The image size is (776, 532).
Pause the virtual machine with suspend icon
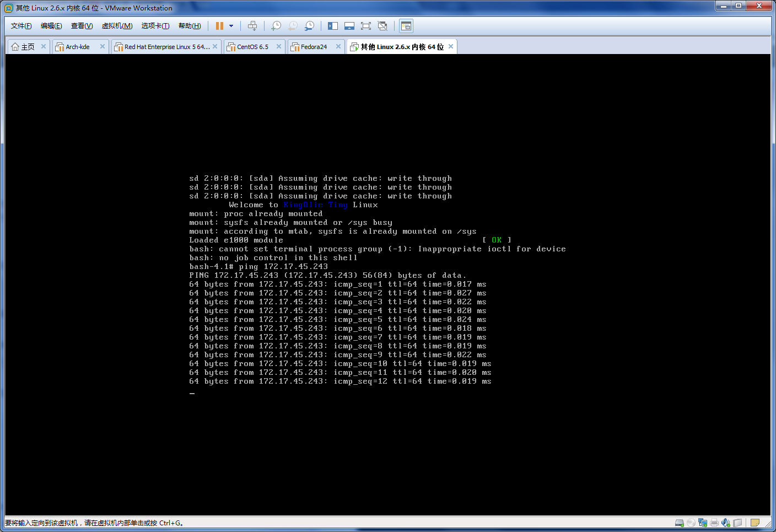(x=219, y=26)
